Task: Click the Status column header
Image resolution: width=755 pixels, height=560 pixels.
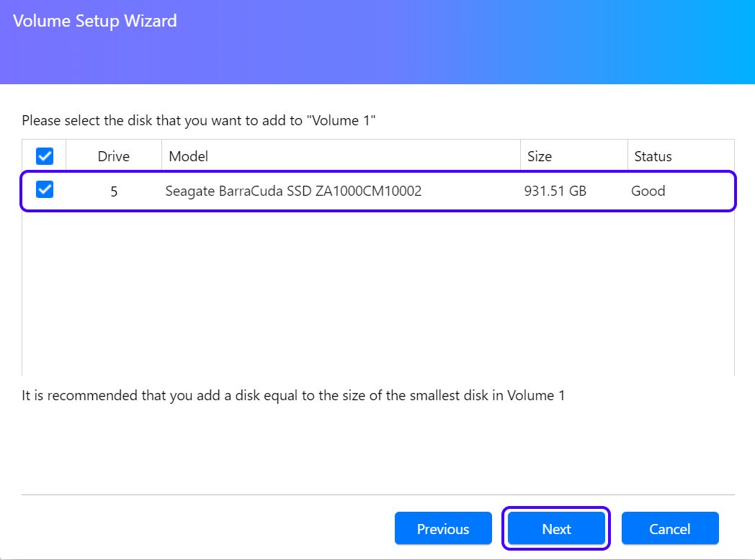Action: click(653, 156)
